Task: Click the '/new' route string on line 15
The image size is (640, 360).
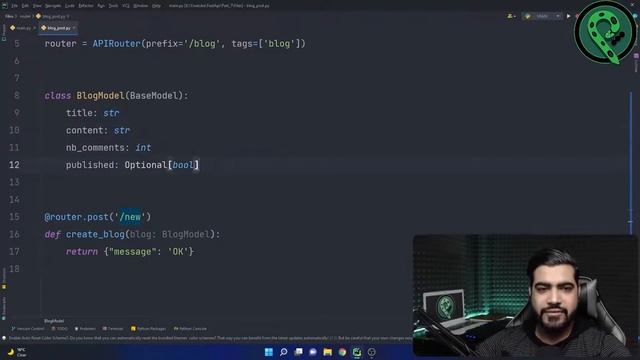Action: pos(130,217)
